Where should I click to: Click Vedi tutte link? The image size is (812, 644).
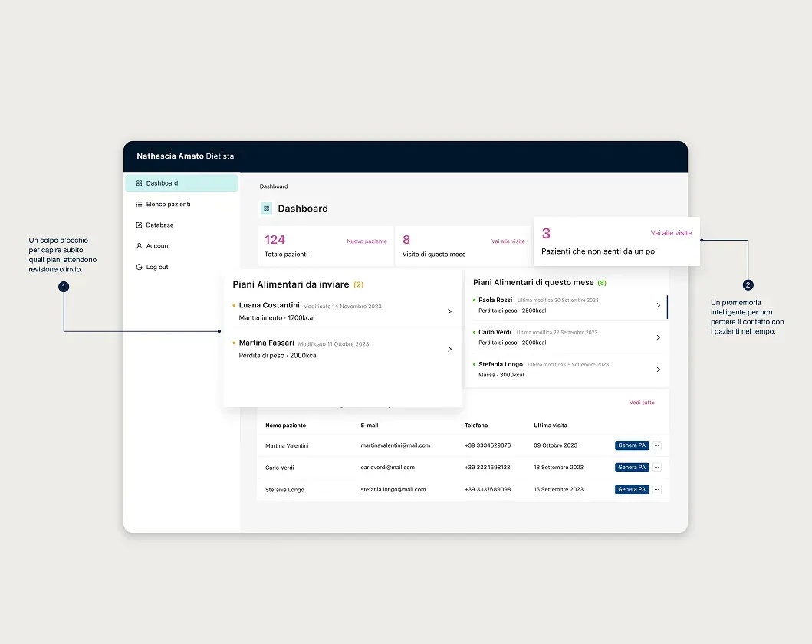click(642, 402)
